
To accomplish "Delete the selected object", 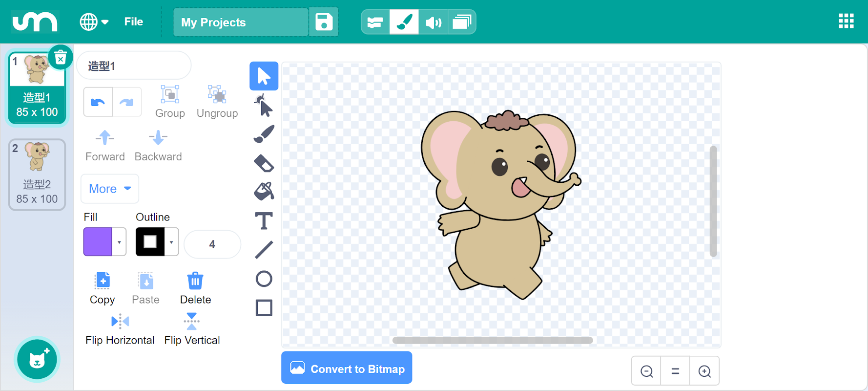I will (195, 288).
